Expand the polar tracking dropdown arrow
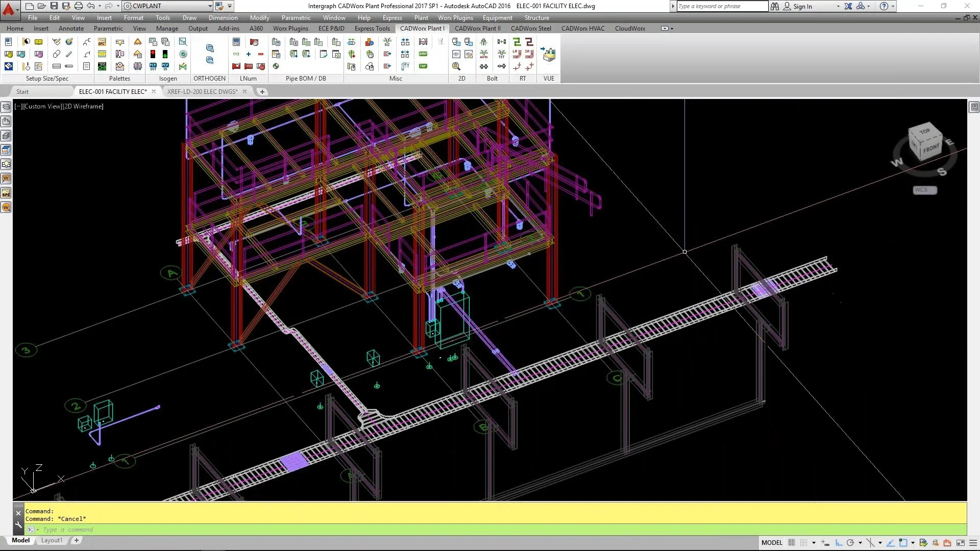This screenshot has width=980, height=551. click(x=860, y=543)
